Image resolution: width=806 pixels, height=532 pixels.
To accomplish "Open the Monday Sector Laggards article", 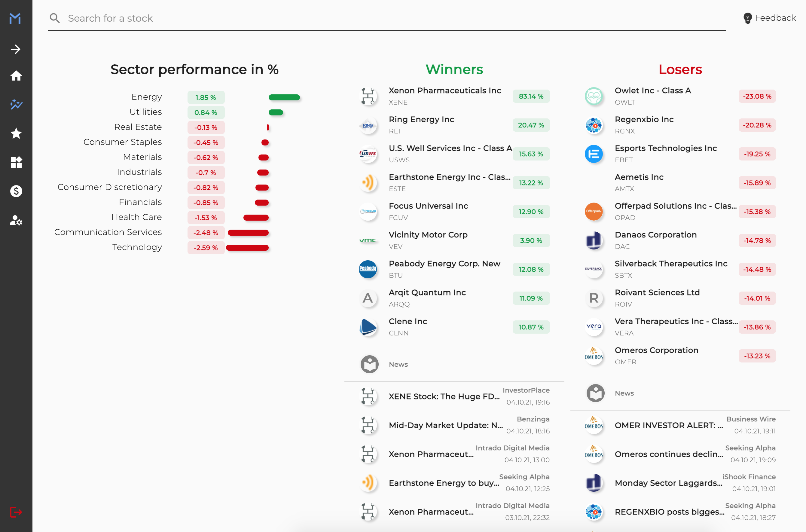I will coord(680,483).
